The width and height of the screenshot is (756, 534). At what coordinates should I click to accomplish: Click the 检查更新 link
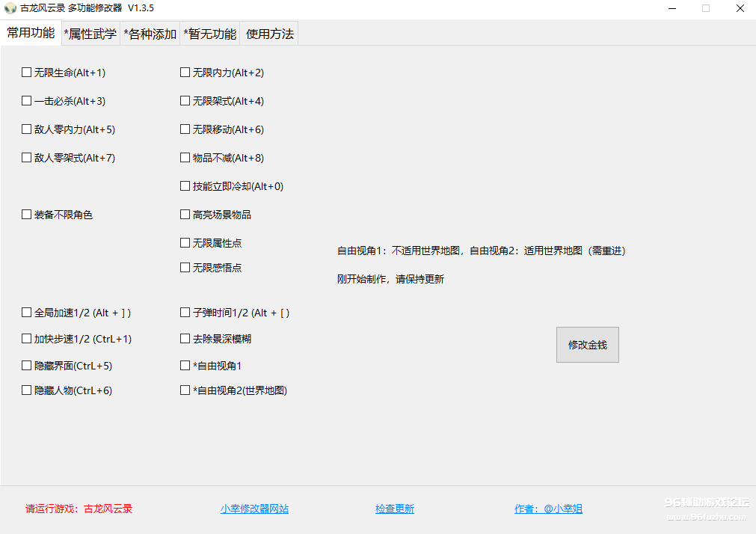coord(394,509)
